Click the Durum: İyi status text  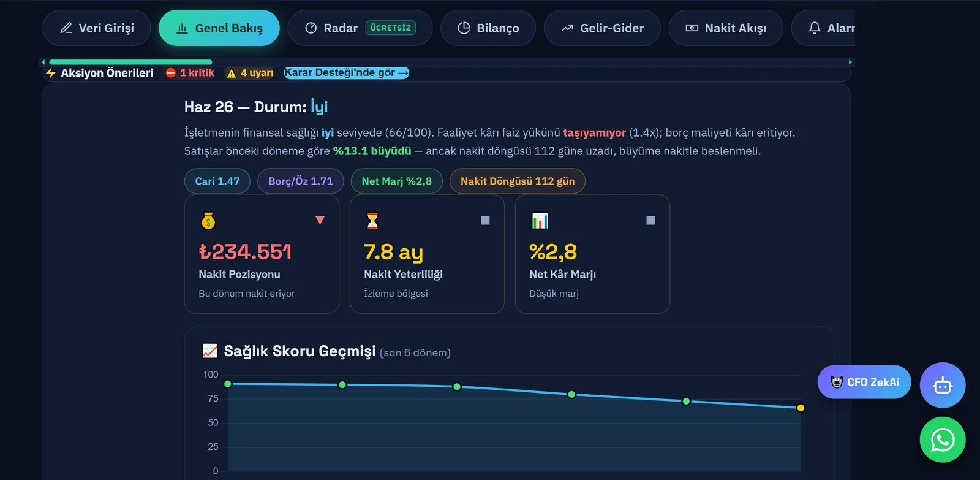(x=291, y=107)
